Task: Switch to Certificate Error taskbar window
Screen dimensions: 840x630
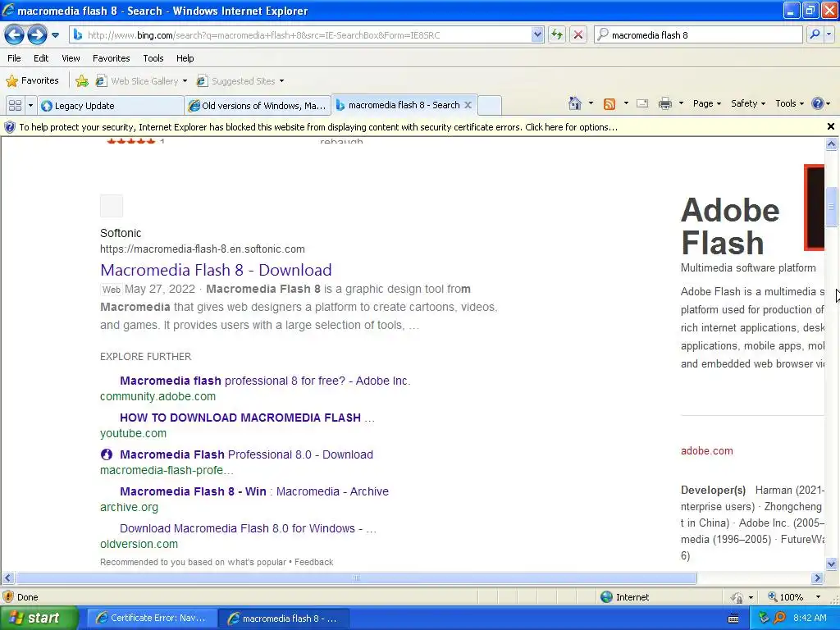Action: [151, 619]
